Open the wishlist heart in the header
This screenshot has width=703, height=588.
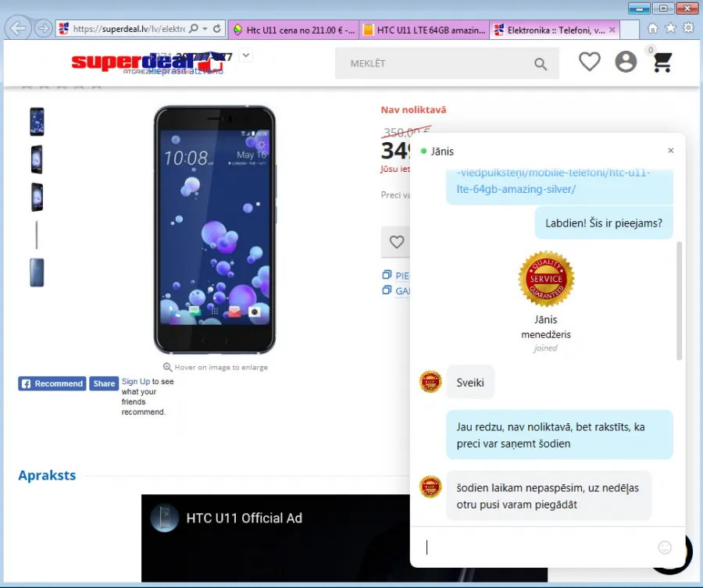click(x=590, y=62)
